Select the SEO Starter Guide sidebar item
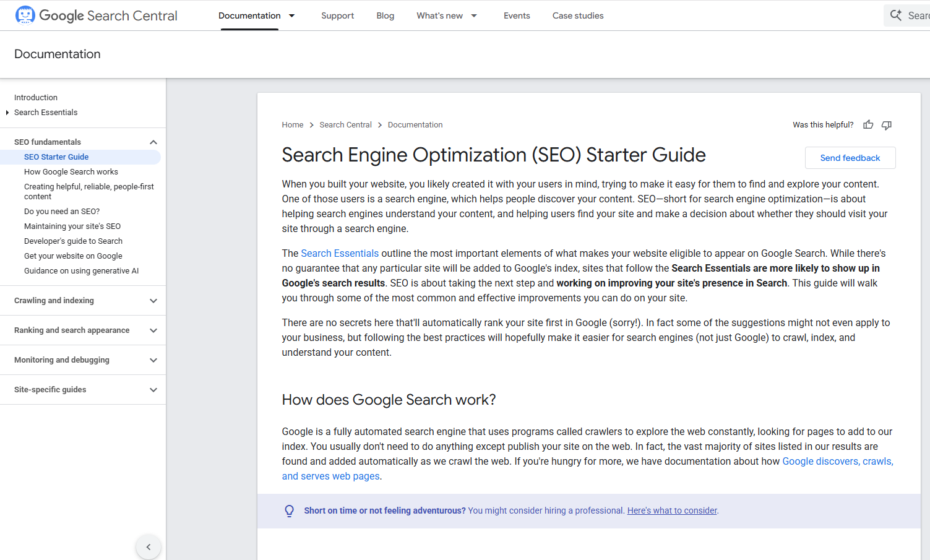 click(x=56, y=157)
